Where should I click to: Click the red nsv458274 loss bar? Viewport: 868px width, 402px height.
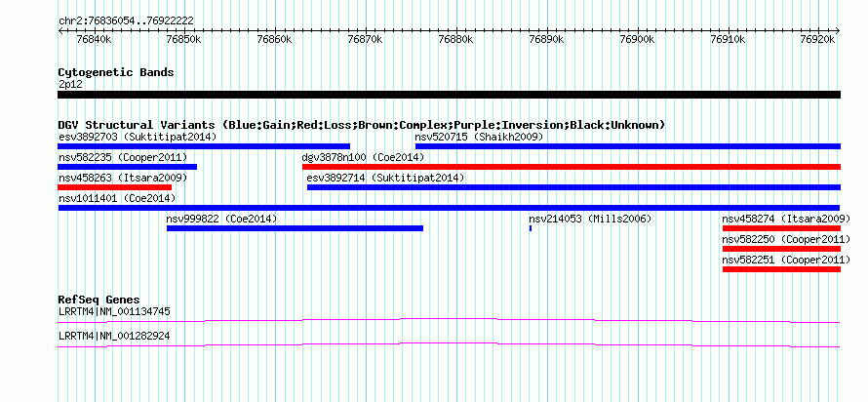[x=781, y=228]
